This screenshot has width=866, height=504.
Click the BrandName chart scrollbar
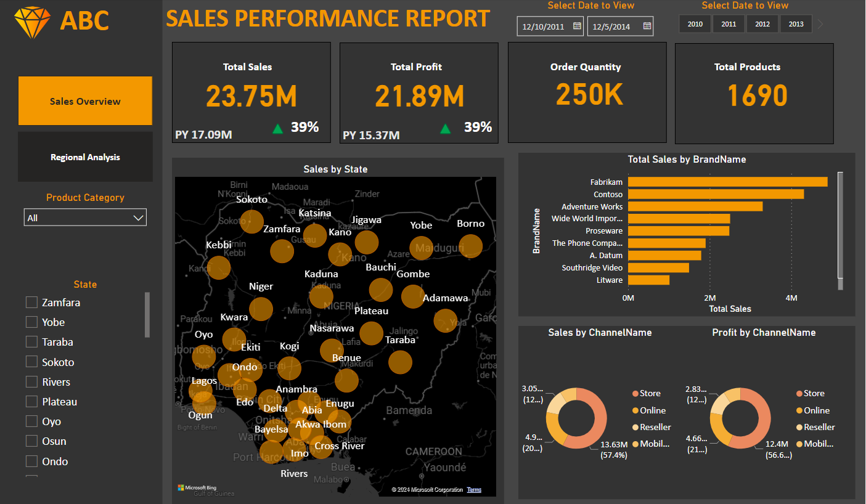click(x=839, y=226)
